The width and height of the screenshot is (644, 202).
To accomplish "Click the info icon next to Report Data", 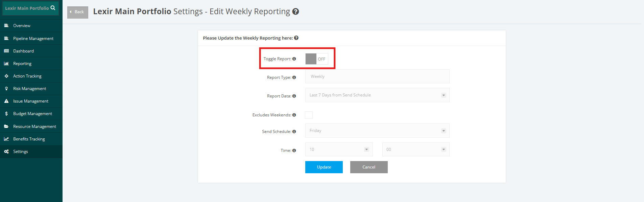I will 294,96.
